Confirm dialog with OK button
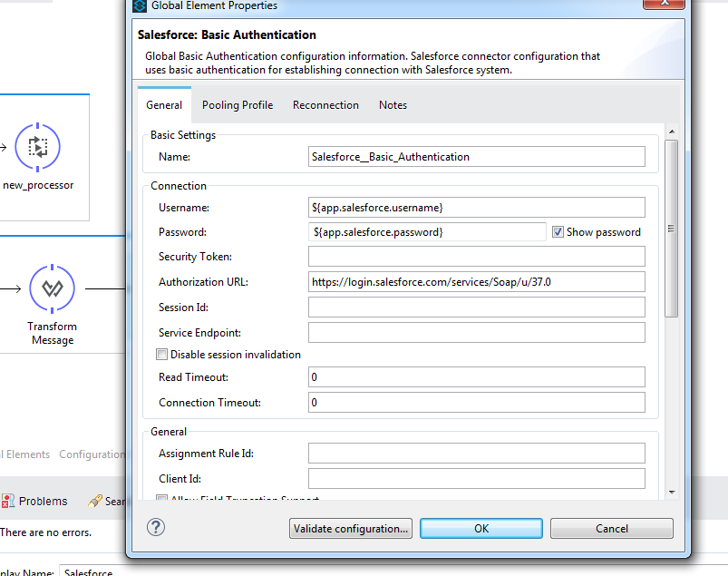The height and width of the screenshot is (576, 728). [481, 529]
